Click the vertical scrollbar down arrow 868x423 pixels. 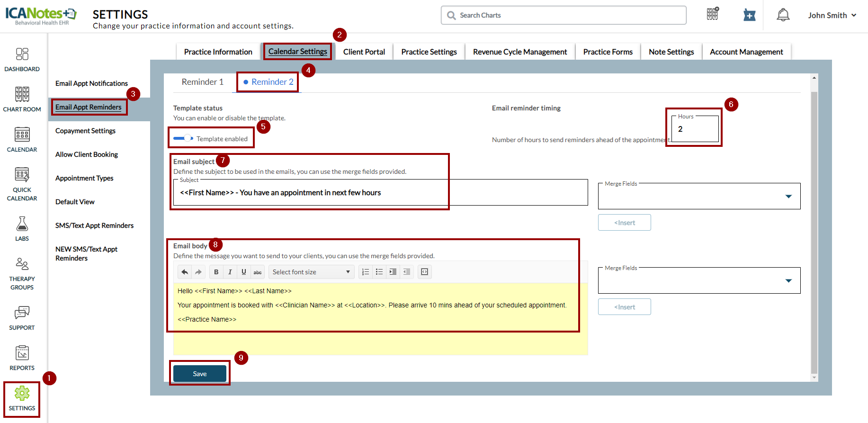tap(814, 378)
